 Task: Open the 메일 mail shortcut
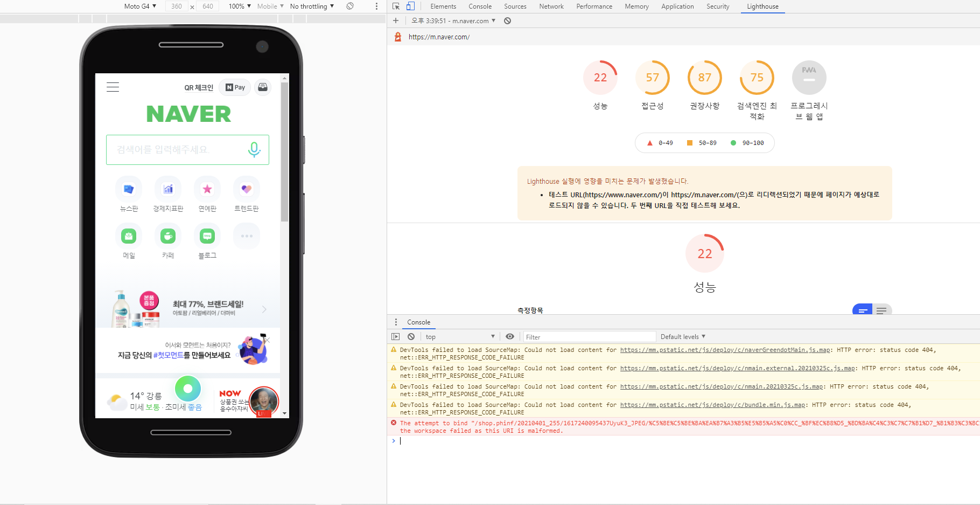pos(129,236)
